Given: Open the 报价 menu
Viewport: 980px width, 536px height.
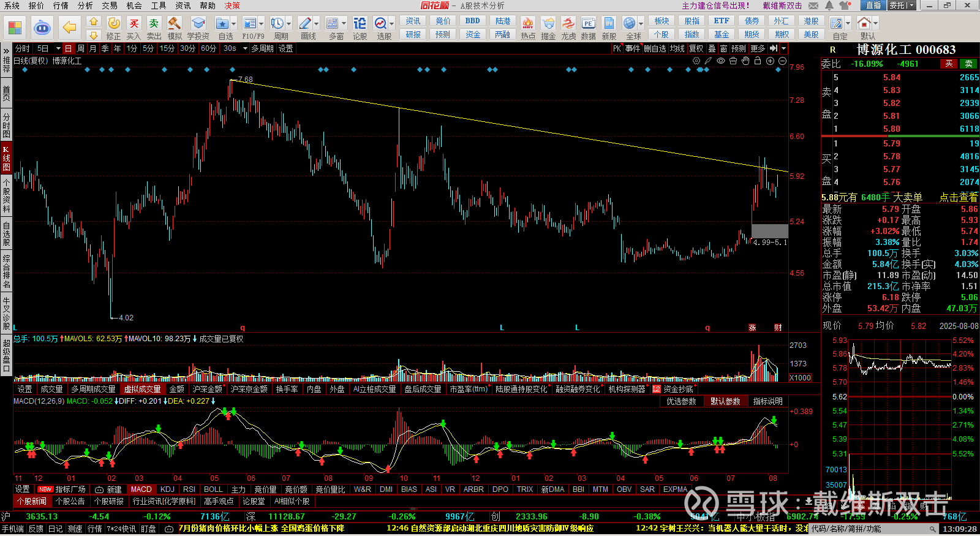Looking at the screenshot, I should click(36, 6).
